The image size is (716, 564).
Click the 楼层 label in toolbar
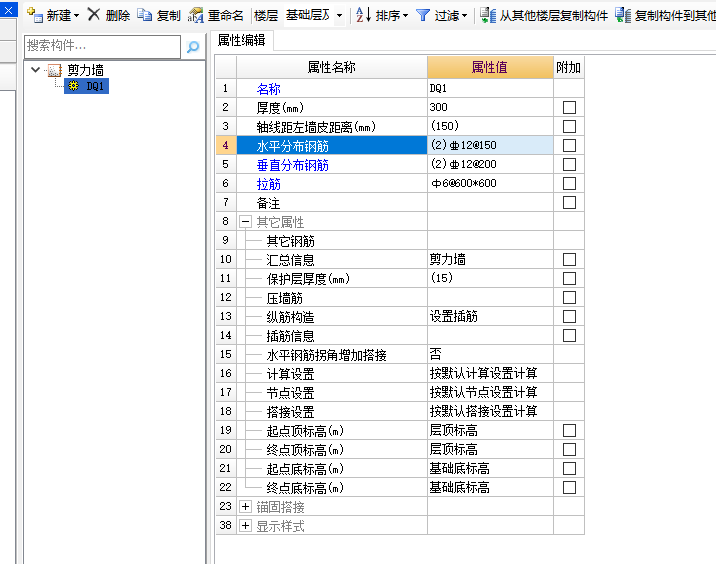coord(266,16)
